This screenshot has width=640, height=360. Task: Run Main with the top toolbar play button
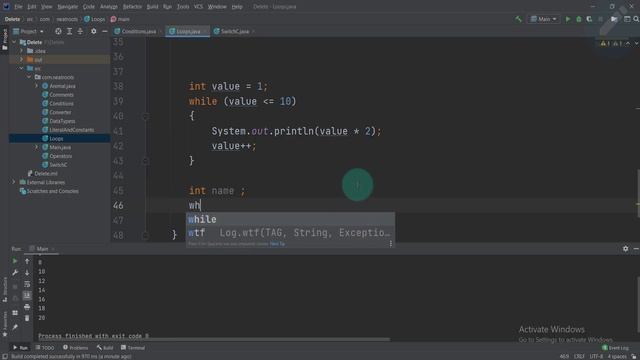pyautogui.click(x=568, y=19)
